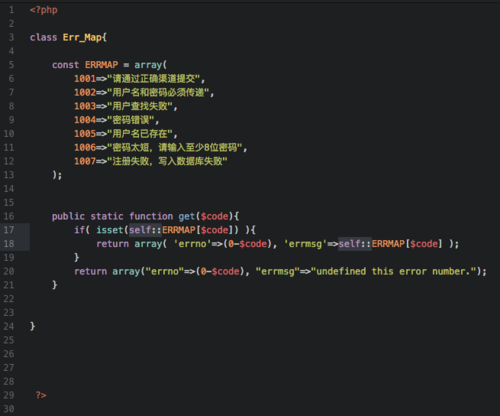
Task: Click the string "密码错误"
Action: [131, 120]
